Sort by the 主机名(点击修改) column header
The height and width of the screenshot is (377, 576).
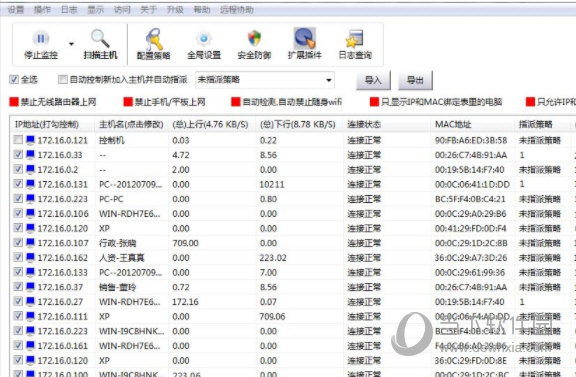click(x=132, y=124)
